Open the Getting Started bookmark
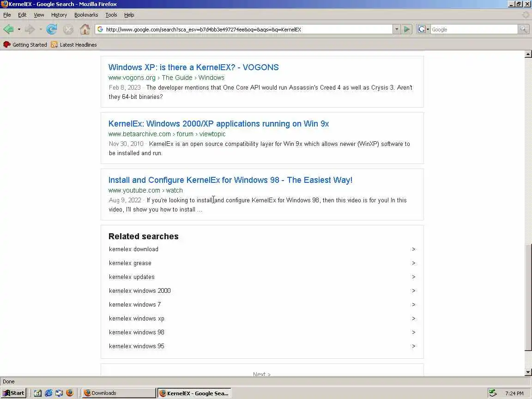The width and height of the screenshot is (532, 399). pos(25,45)
